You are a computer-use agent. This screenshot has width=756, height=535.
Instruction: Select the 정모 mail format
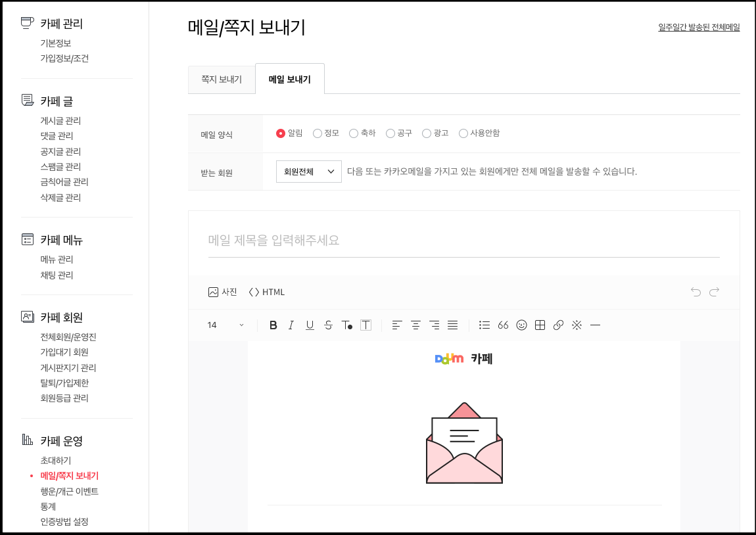click(x=318, y=133)
